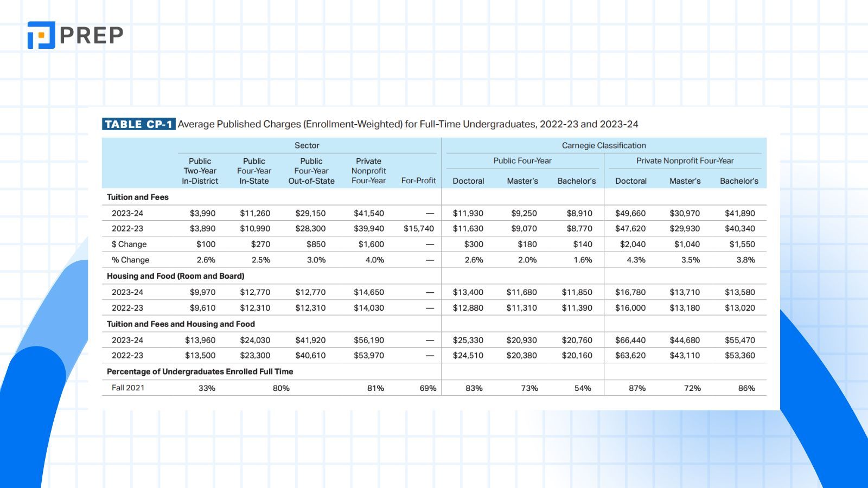The width and height of the screenshot is (868, 488).
Task: Click the $2,040 dollar change cell
Action: [633, 244]
